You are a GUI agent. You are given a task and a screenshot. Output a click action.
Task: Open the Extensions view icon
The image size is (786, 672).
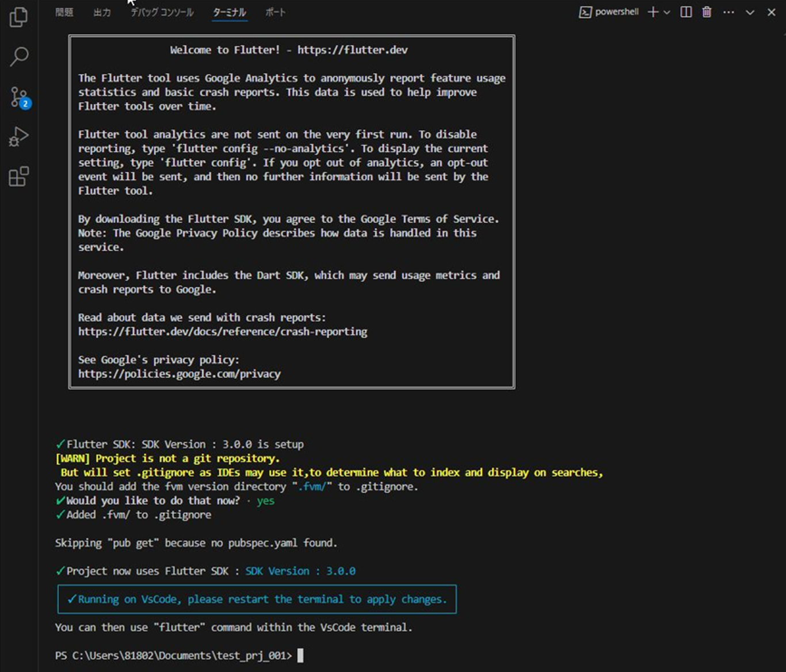click(19, 177)
